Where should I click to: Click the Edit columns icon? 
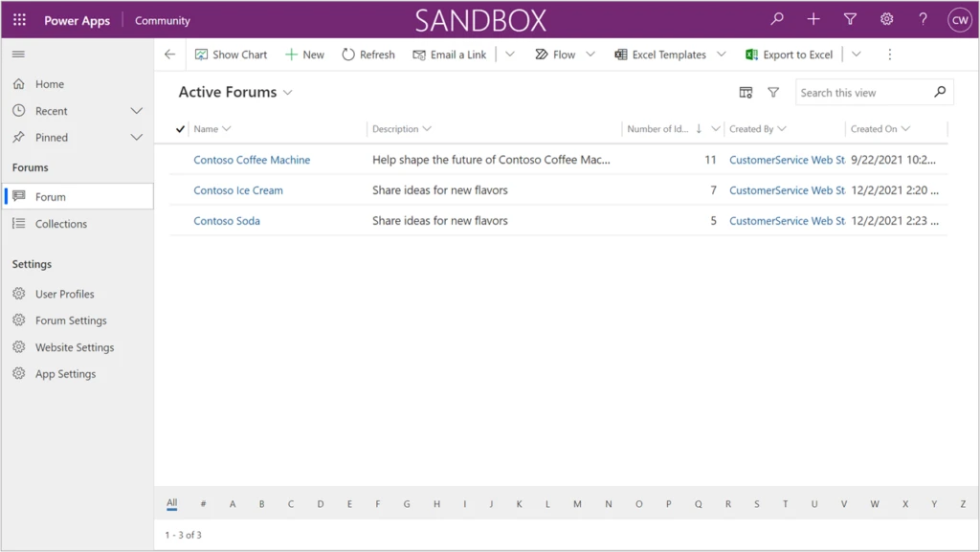point(746,92)
